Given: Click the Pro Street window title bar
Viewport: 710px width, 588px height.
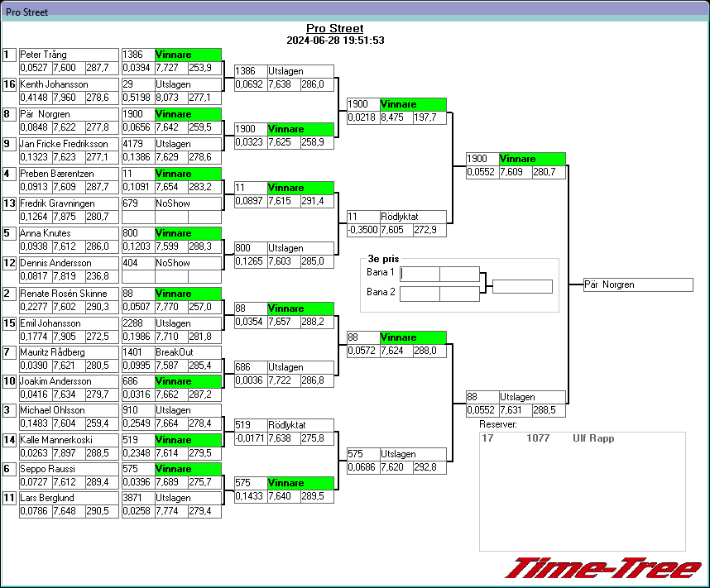Looking at the screenshot, I should pyautogui.click(x=355, y=12).
